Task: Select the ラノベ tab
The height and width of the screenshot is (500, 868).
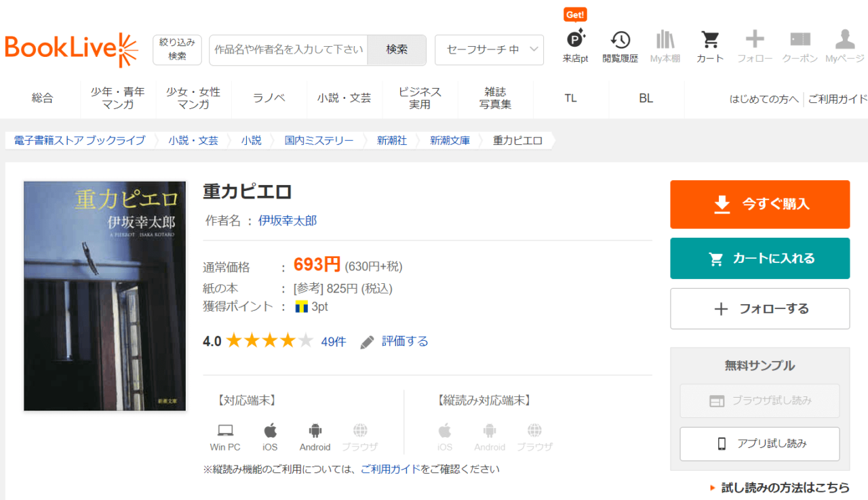Action: (x=269, y=98)
